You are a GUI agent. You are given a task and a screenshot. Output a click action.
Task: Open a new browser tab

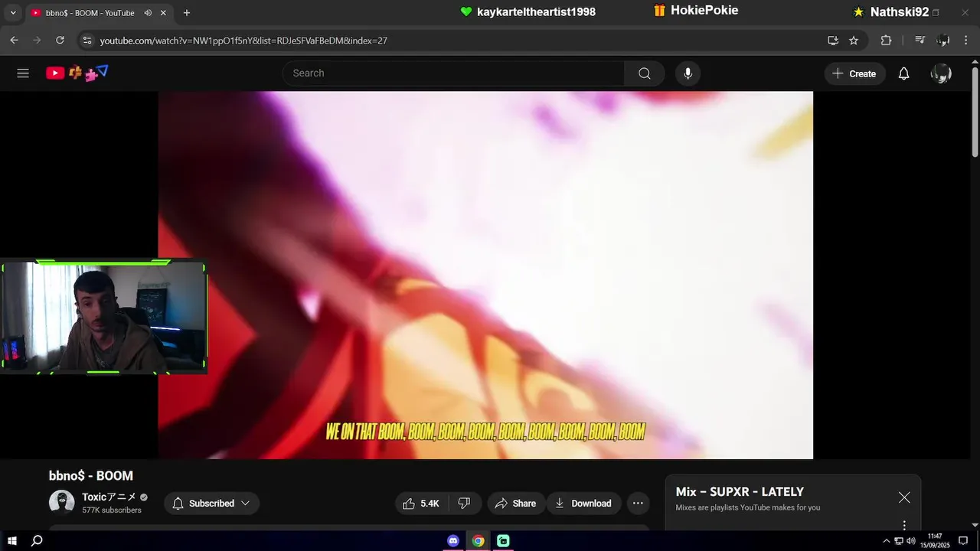tap(187, 13)
